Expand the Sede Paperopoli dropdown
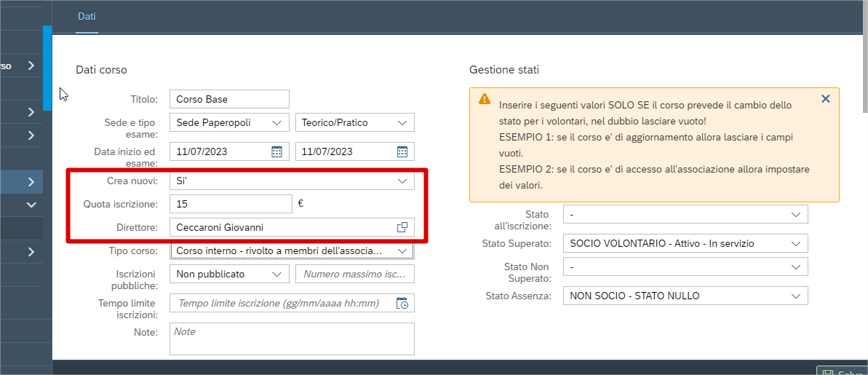 click(276, 123)
